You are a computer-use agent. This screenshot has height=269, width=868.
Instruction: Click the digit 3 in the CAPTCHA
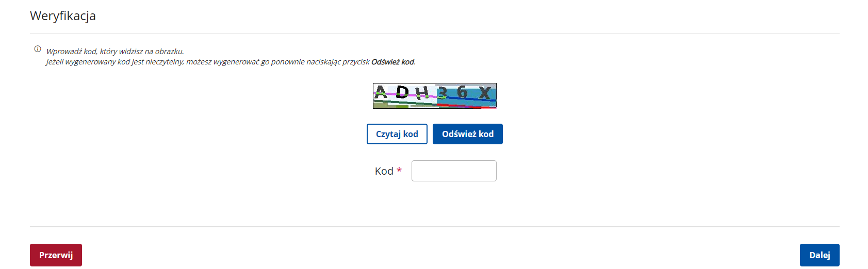pos(442,93)
